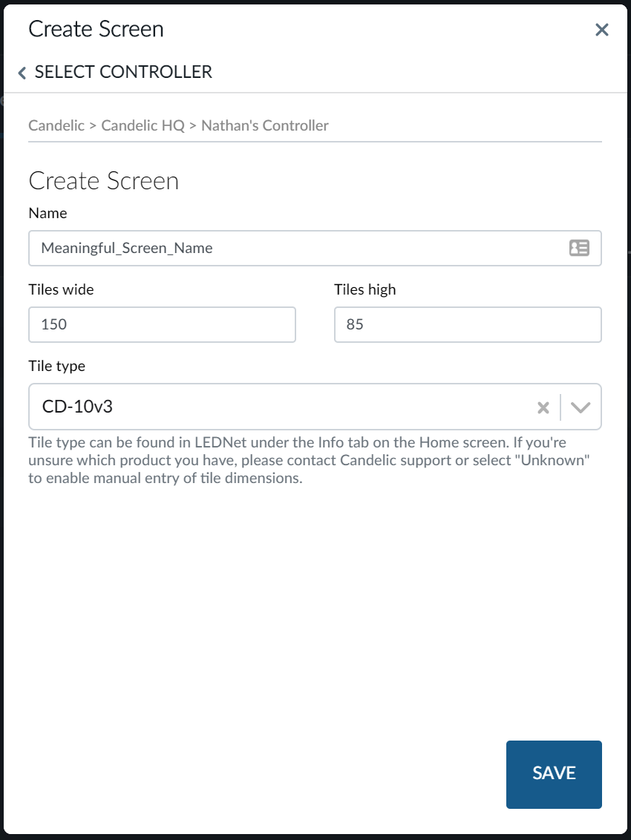Image resolution: width=631 pixels, height=840 pixels.
Task: Click the Create Screen form heading
Action: point(103,181)
